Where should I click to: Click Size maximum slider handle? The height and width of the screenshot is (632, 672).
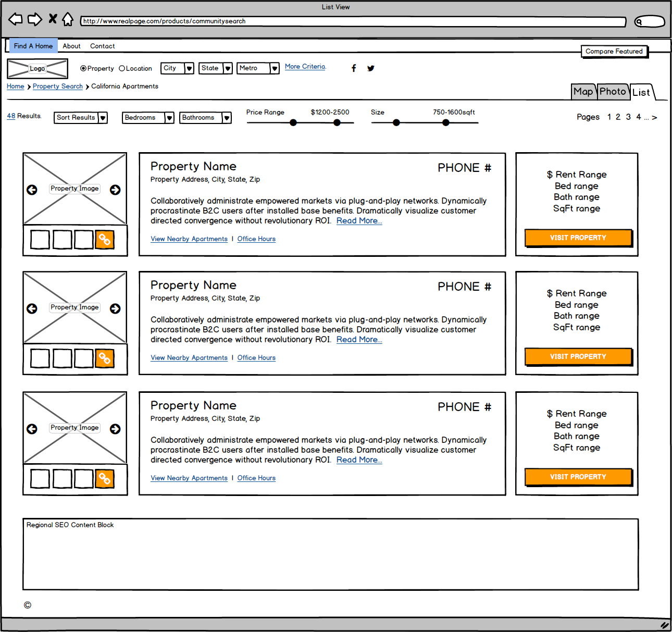(x=446, y=123)
